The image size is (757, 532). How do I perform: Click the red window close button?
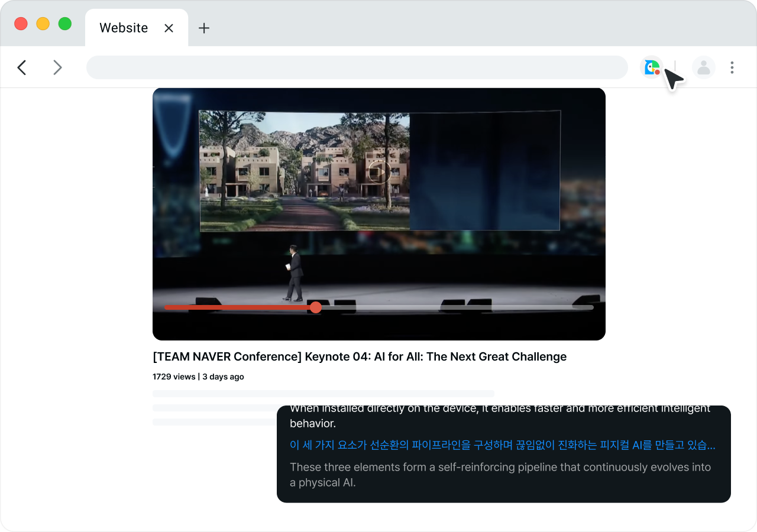[x=21, y=24]
